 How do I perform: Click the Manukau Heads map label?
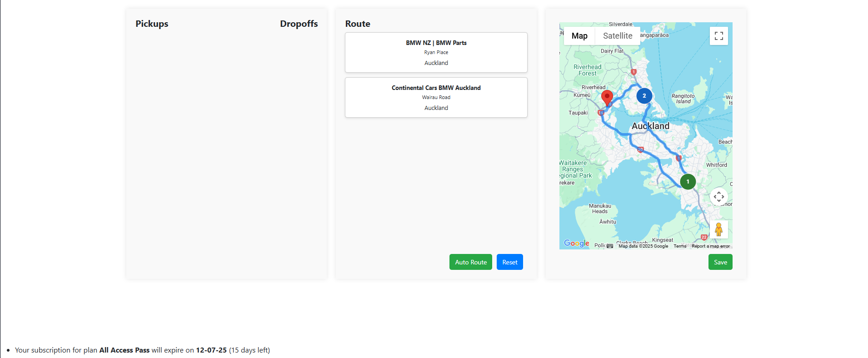(x=600, y=209)
